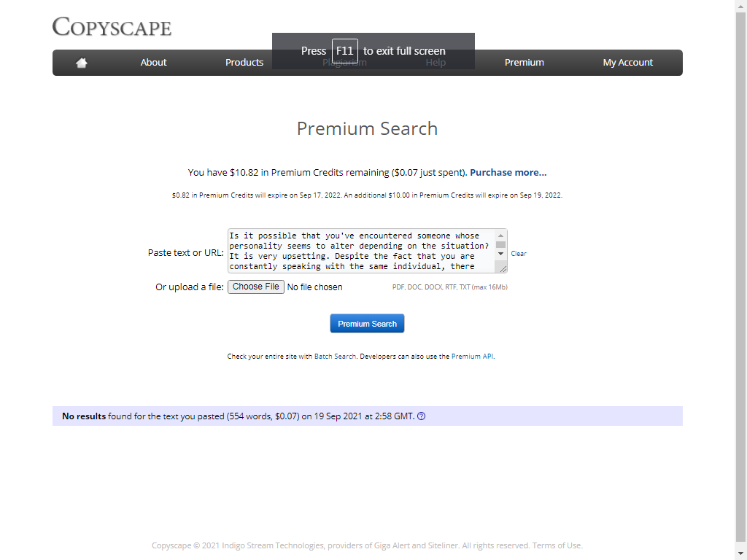Click the text area resize handle corner
Screen dimensions: 747x560
point(503,269)
